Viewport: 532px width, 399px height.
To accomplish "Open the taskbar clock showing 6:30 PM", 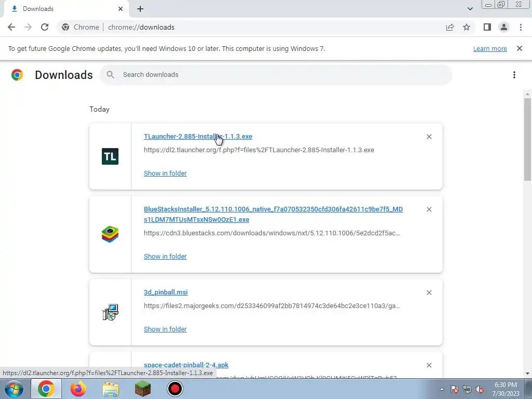I will (506, 389).
